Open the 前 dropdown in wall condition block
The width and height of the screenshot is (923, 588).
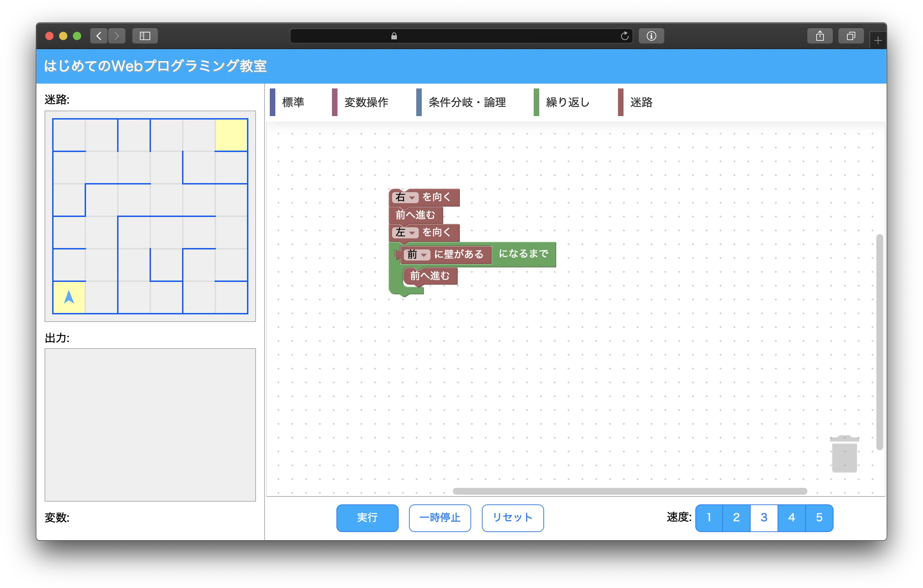417,255
